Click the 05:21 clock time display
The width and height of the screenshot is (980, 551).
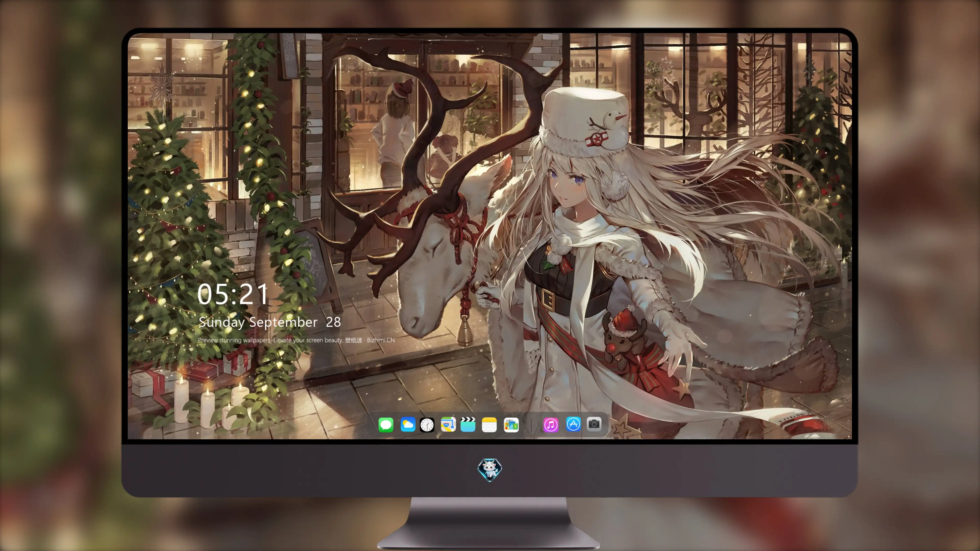tap(233, 294)
